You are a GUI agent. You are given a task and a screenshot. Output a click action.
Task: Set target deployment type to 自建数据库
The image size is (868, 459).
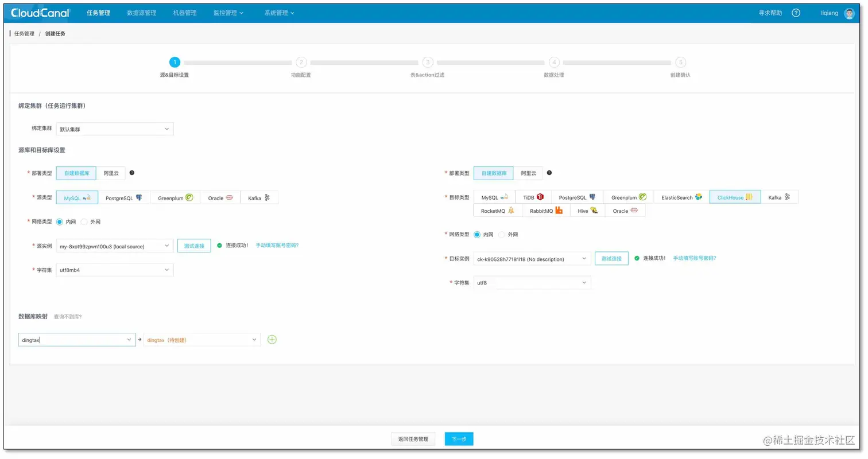tap(494, 173)
